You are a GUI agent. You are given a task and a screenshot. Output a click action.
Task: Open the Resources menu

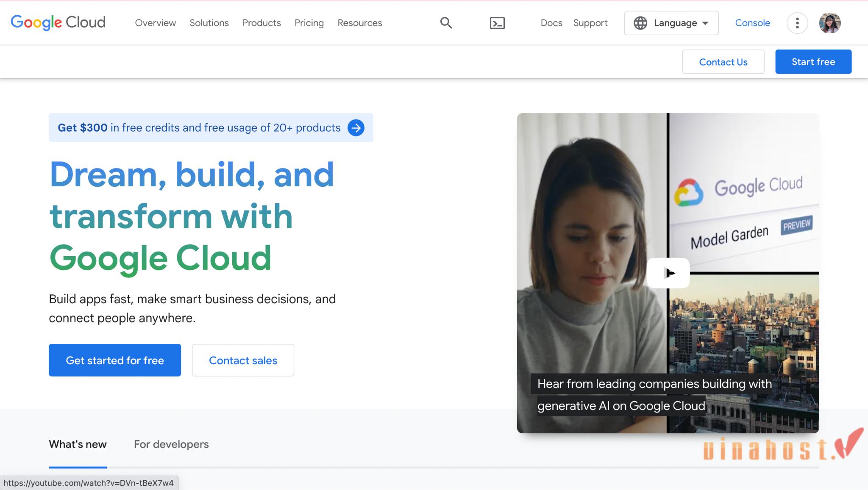coord(359,23)
